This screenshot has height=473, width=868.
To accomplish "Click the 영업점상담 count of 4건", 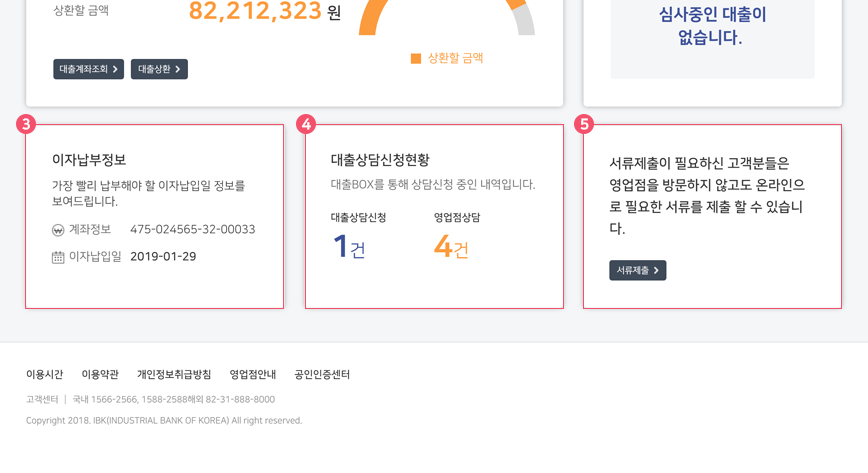I will coord(451,246).
